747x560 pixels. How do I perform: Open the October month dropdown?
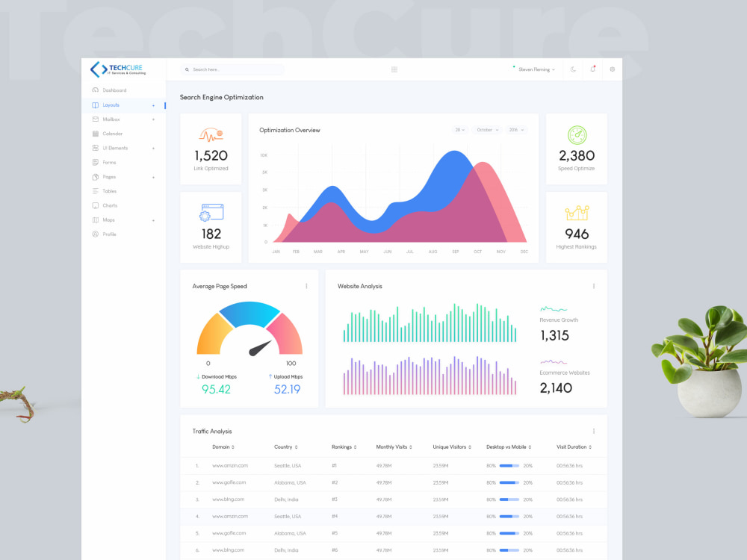(487, 130)
